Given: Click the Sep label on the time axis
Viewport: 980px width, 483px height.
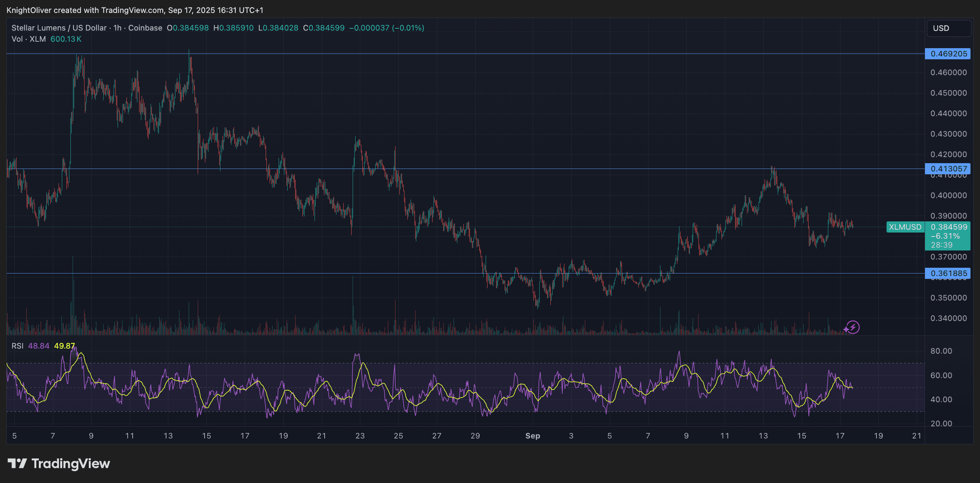Looking at the screenshot, I should click(x=533, y=436).
